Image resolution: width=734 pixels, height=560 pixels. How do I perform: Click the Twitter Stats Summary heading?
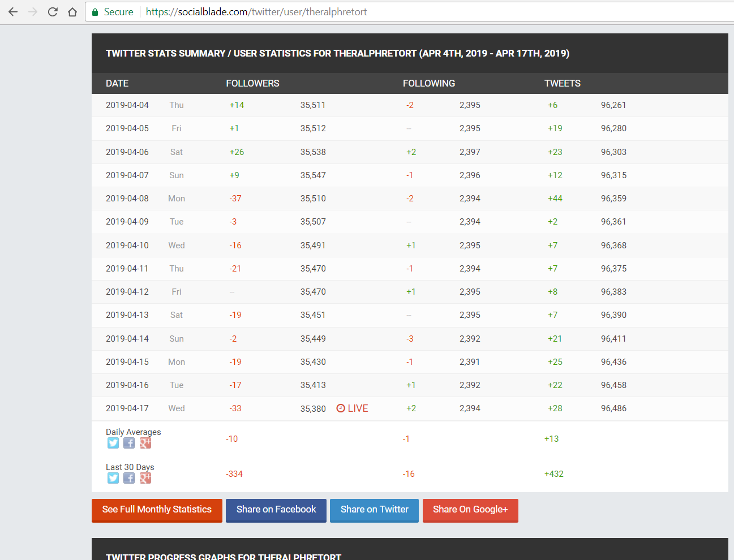point(337,53)
